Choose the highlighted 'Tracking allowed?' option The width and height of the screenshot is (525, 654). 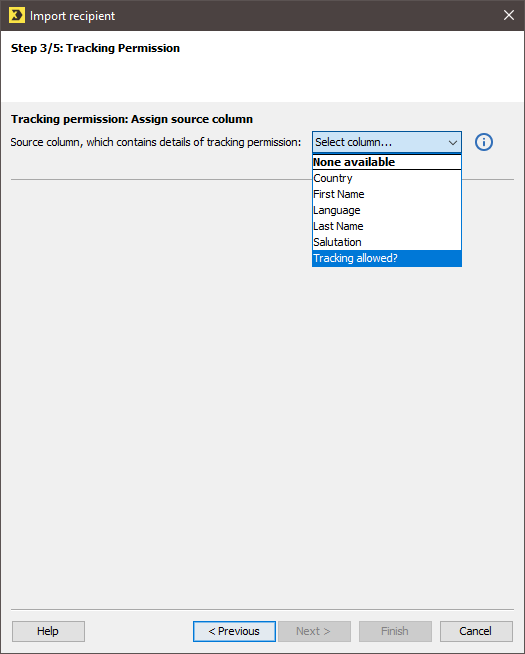pyautogui.click(x=387, y=258)
